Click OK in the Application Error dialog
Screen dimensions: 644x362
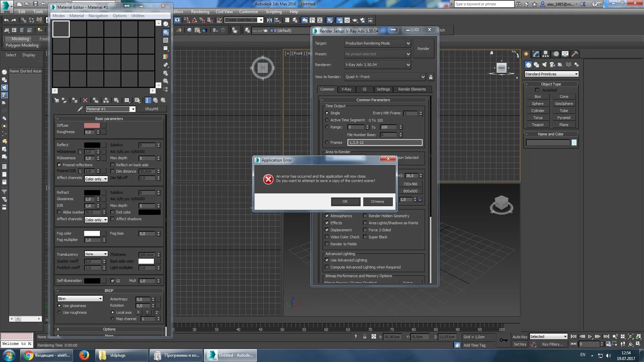click(345, 201)
